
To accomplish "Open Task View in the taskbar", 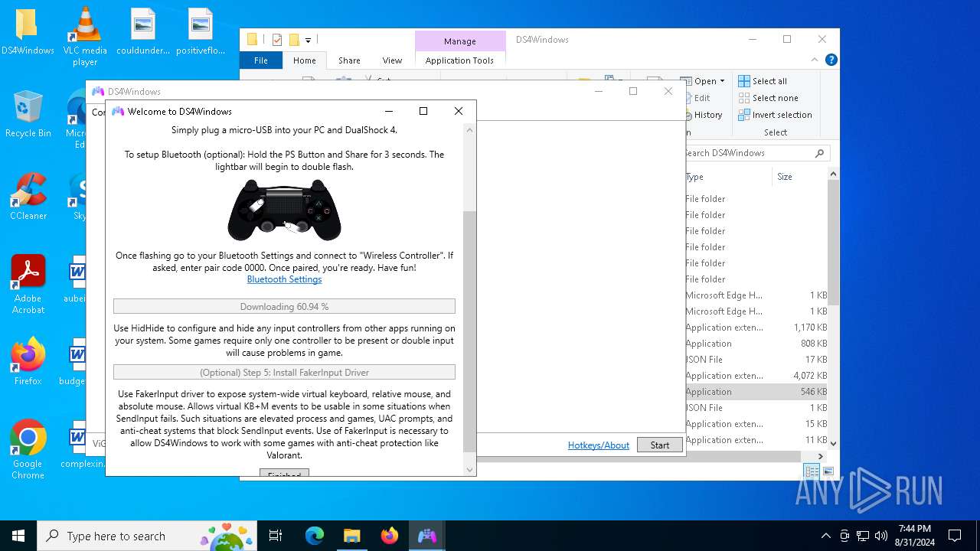I will [x=276, y=536].
